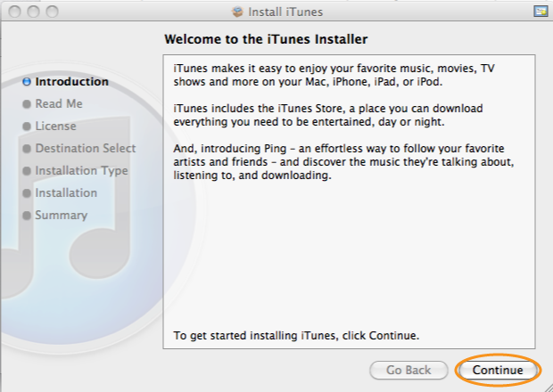Click the Read Me step bullet
The height and width of the screenshot is (392, 553).
tap(27, 104)
